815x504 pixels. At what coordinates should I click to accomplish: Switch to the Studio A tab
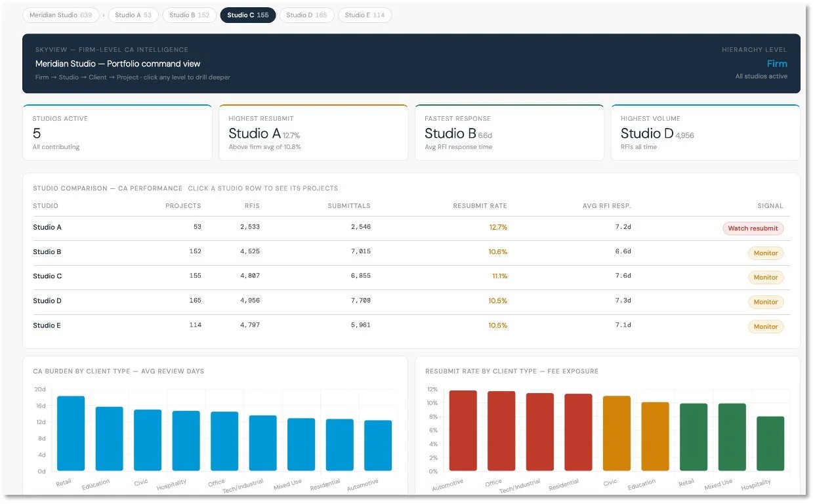pos(133,15)
